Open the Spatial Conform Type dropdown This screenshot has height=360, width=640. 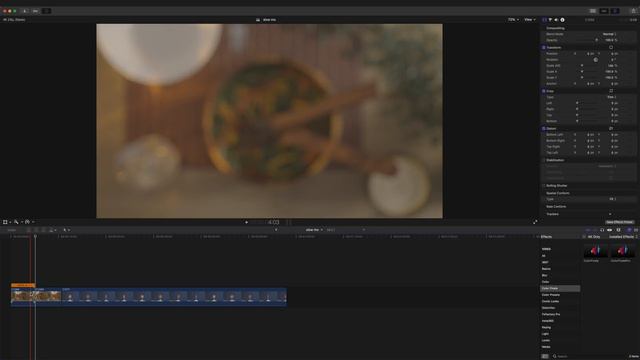pos(613,199)
